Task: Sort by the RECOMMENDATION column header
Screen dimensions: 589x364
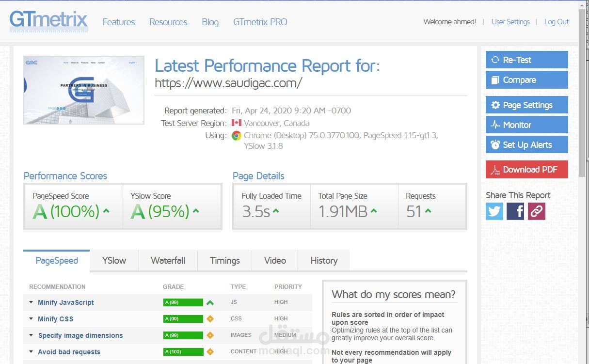Action: [x=57, y=287]
